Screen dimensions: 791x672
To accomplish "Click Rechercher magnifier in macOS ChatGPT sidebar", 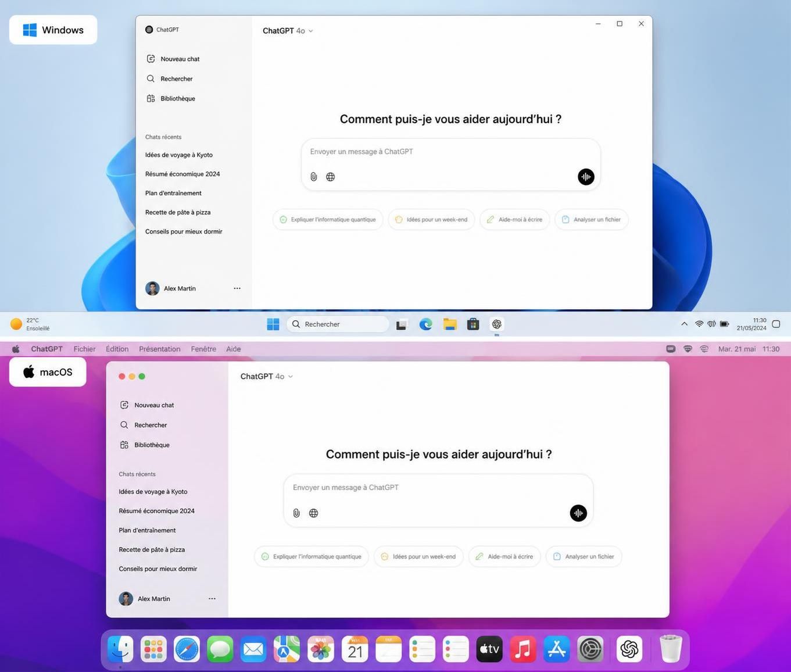I will coord(124,425).
